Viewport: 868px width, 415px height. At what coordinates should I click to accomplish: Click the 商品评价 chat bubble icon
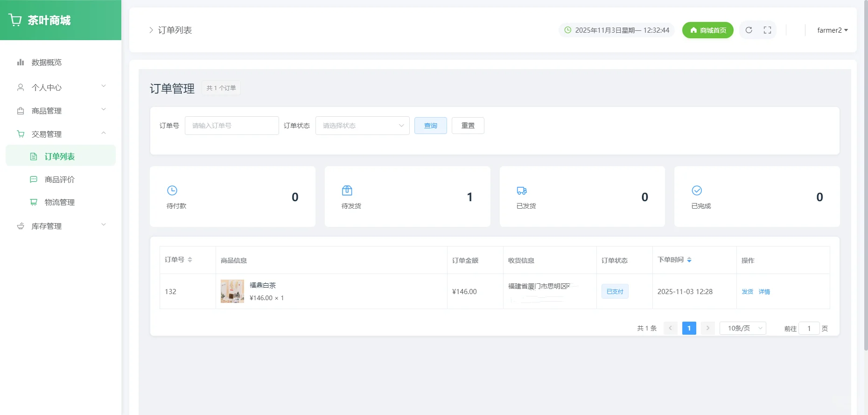pyautogui.click(x=34, y=179)
